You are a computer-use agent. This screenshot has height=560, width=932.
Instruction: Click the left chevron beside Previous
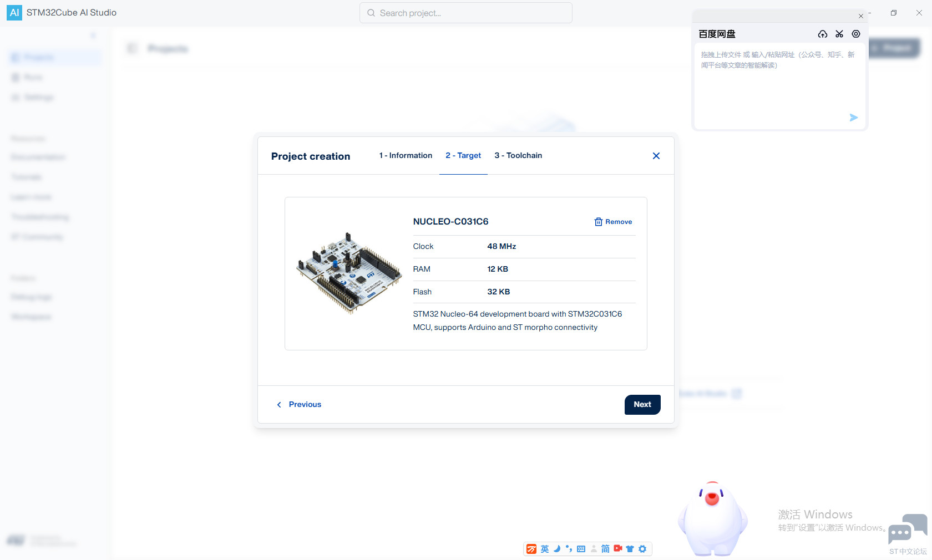coord(279,405)
